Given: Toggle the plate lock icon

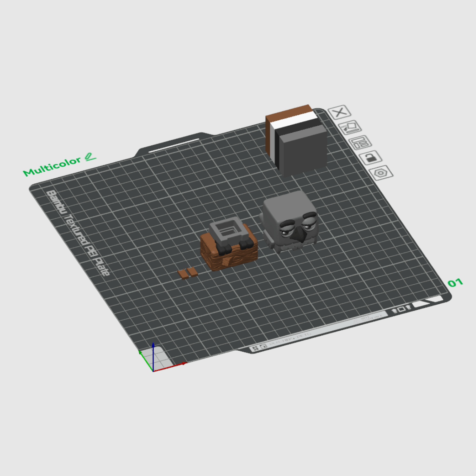Looking at the screenshot, I should 371,157.
